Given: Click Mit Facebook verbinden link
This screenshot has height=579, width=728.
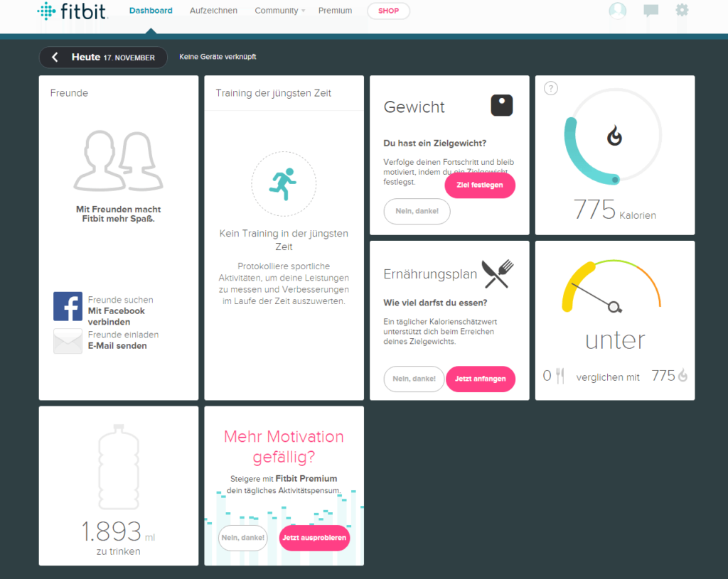Looking at the screenshot, I should [x=117, y=316].
